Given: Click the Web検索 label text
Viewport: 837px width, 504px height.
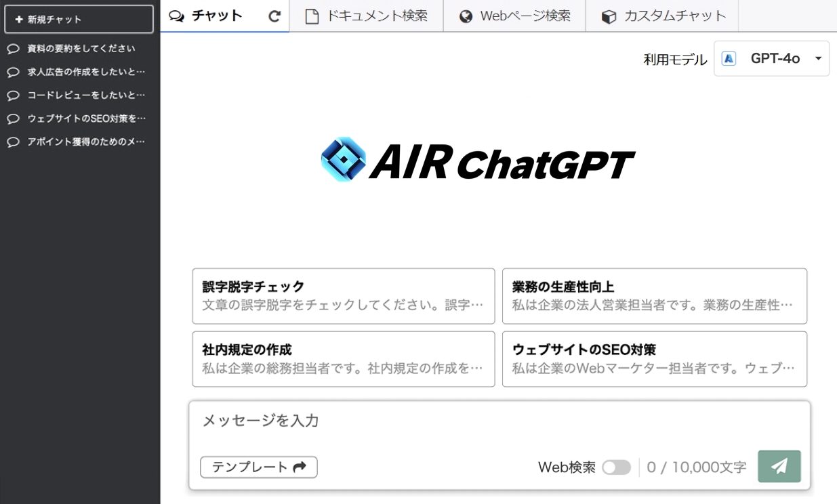Looking at the screenshot, I should 567,467.
